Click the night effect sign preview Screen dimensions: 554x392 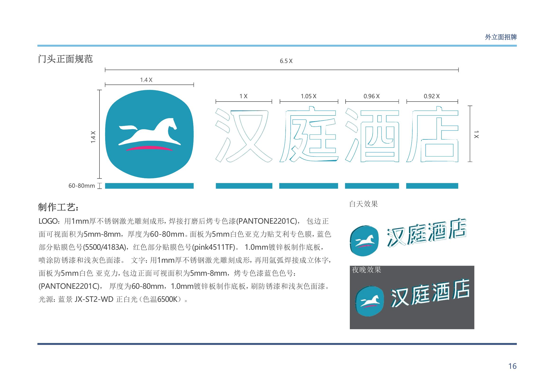pyautogui.click(x=412, y=297)
